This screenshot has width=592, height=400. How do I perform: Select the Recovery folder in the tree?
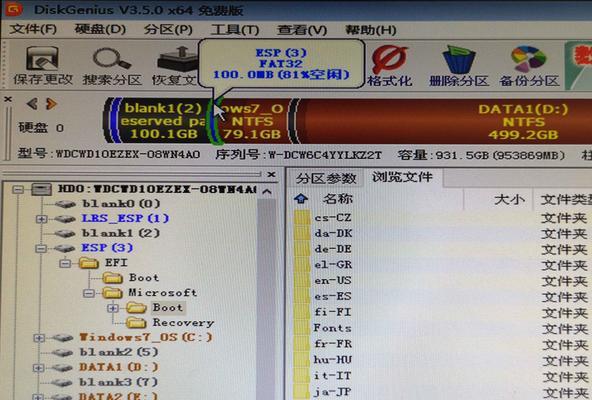(183, 323)
